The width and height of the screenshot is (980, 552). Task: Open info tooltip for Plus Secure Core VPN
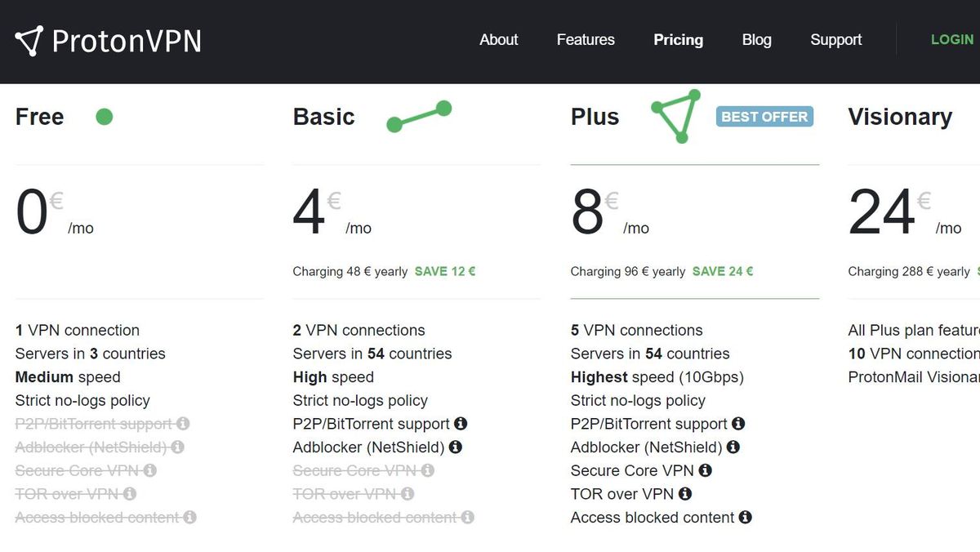point(706,470)
